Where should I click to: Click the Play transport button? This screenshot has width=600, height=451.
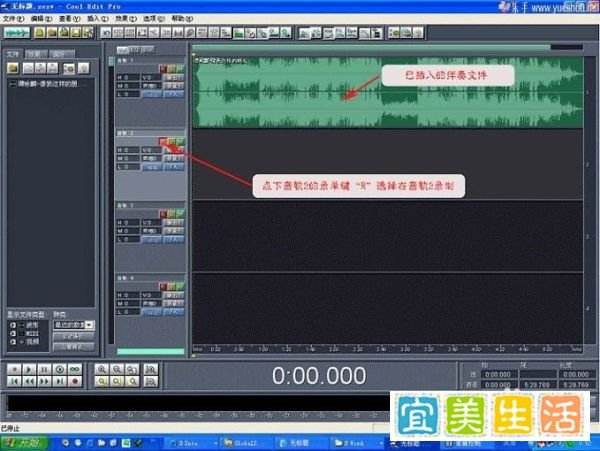29,370
